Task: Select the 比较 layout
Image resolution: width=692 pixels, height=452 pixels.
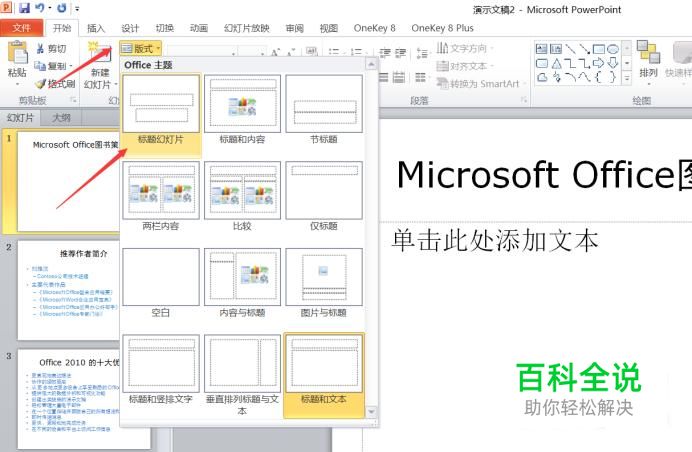Action: coord(242,197)
